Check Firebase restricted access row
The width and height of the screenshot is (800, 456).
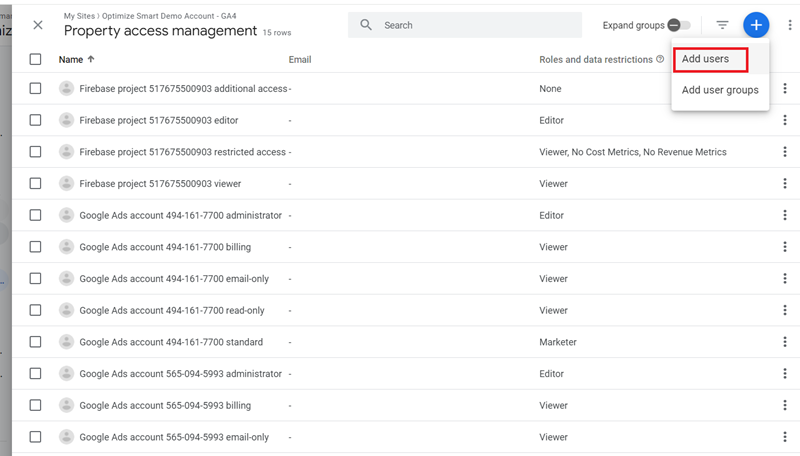pos(35,152)
